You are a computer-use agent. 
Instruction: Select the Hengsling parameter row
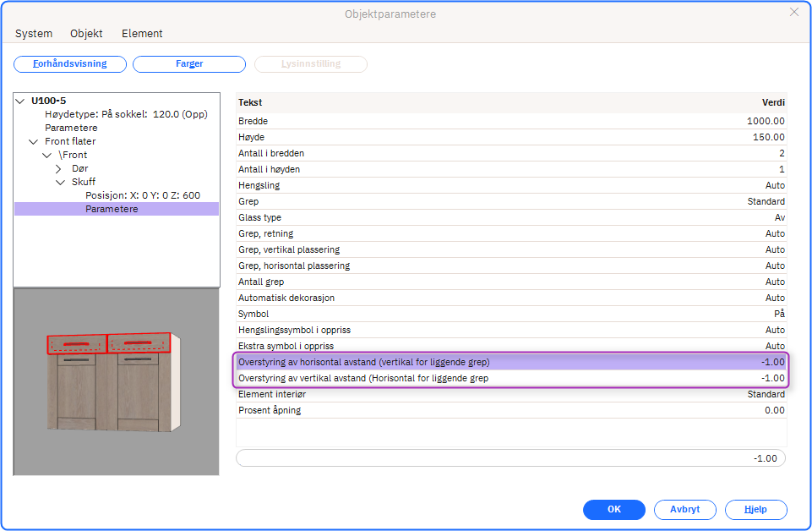511,185
